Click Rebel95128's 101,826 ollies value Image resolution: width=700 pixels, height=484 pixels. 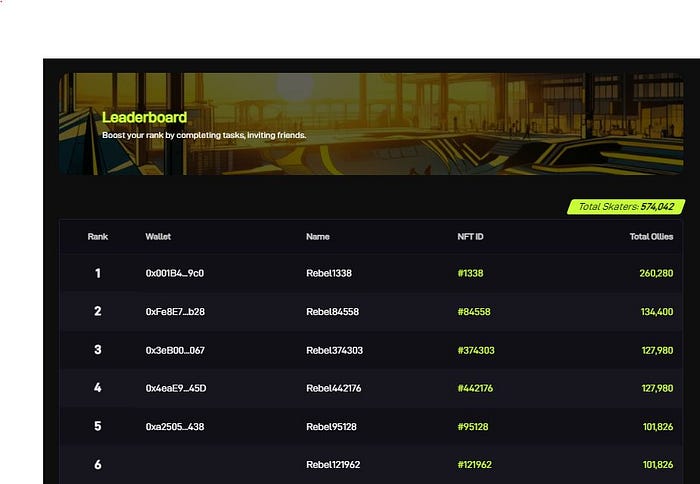tap(658, 427)
